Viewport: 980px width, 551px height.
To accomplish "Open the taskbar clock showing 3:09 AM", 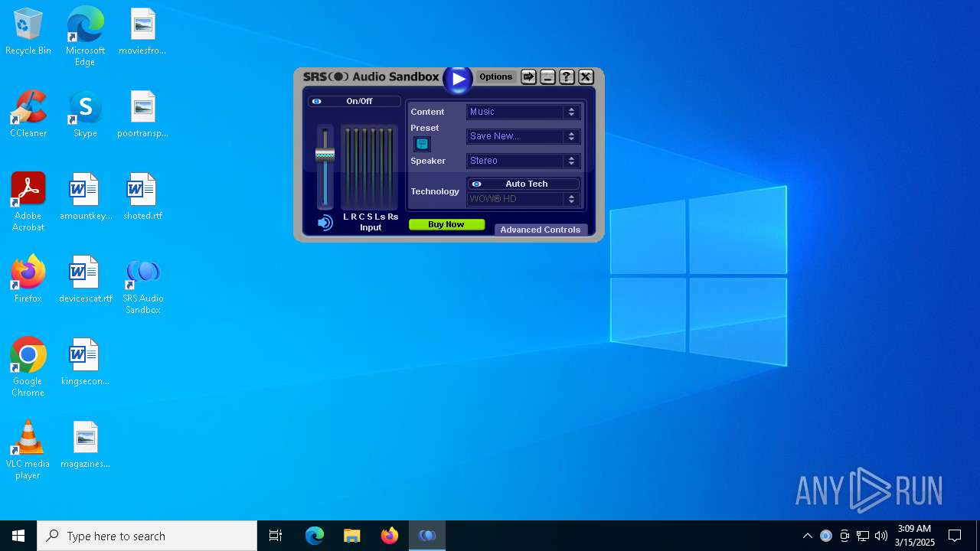I will click(914, 536).
